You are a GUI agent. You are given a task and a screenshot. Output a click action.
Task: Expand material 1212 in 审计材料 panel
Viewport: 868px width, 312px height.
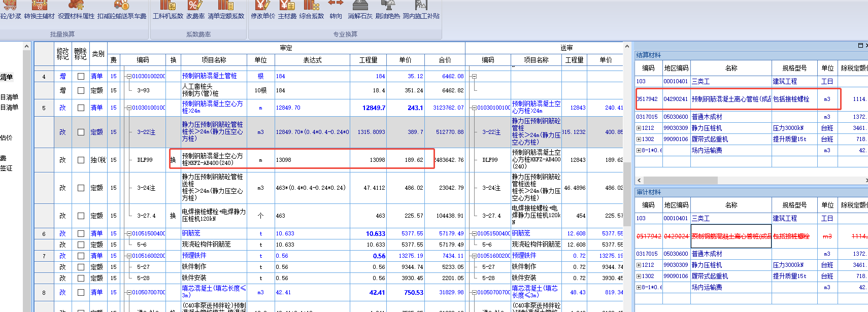(x=639, y=265)
